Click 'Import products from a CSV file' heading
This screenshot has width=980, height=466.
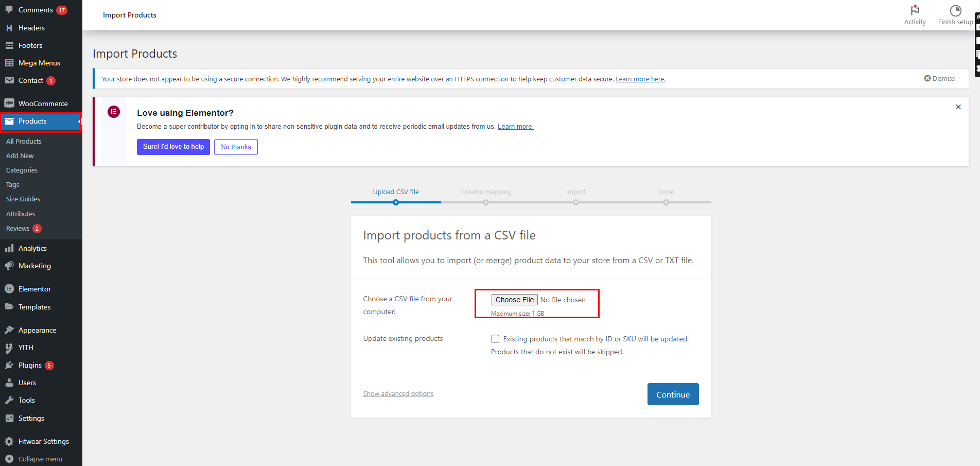pyautogui.click(x=449, y=235)
